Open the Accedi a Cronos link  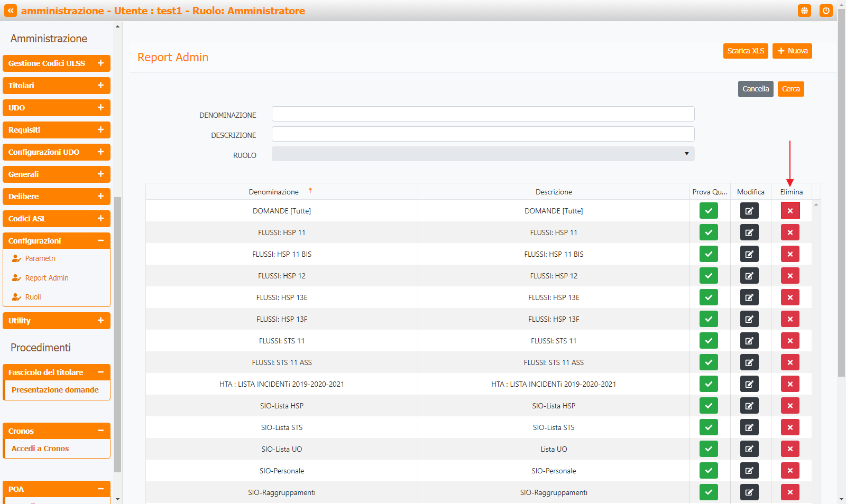tap(40, 449)
